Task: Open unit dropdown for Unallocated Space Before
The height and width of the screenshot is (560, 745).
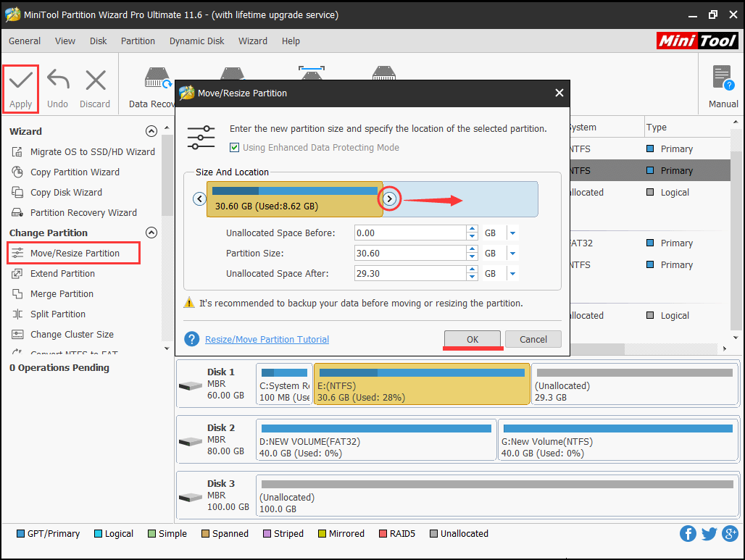Action: (x=512, y=233)
